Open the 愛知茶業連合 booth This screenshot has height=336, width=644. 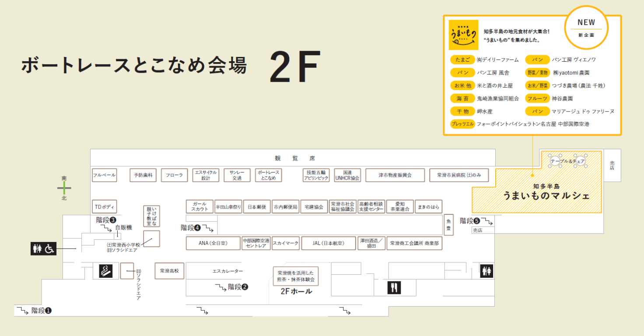400,206
